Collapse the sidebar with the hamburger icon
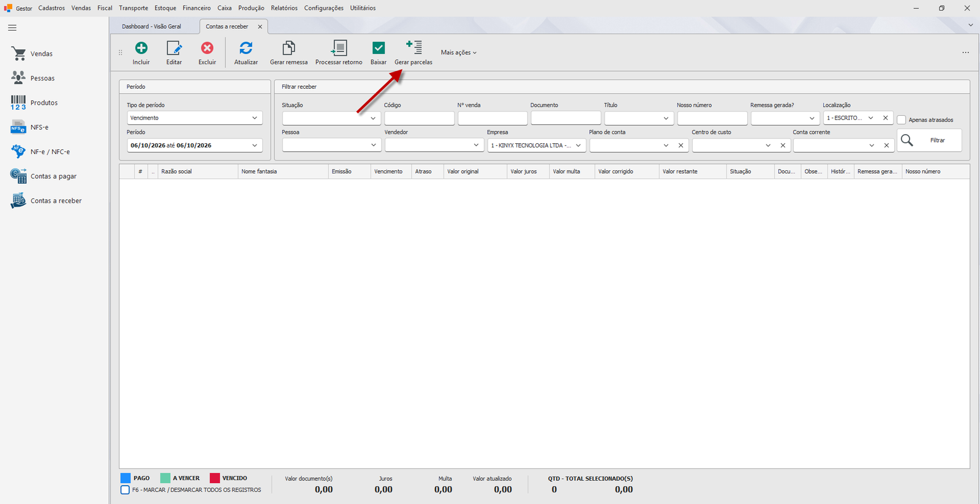Screen dimensions: 980x504 pos(12,28)
